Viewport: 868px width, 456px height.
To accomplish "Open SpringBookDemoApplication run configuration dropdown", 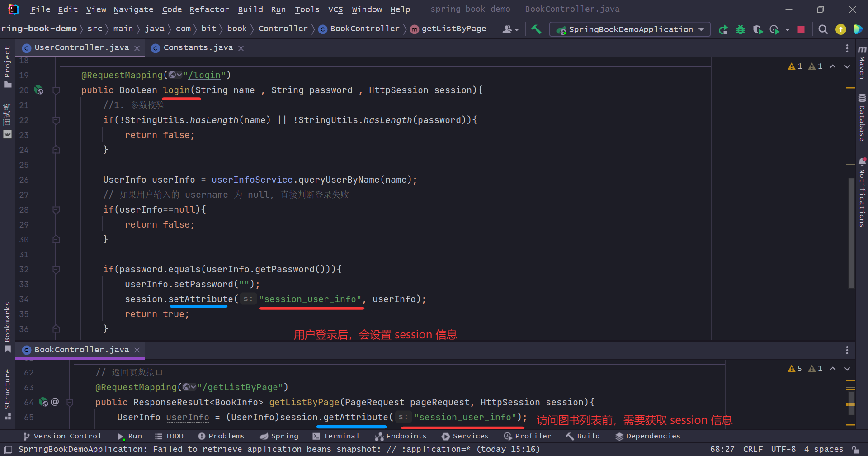I will point(630,29).
